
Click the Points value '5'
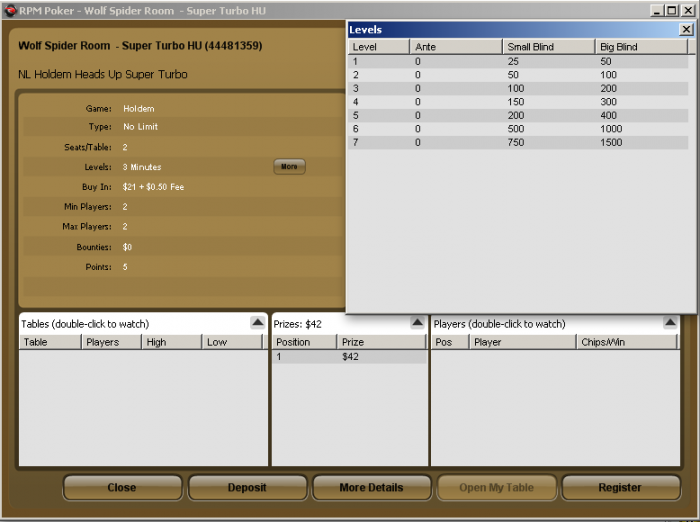click(x=125, y=267)
